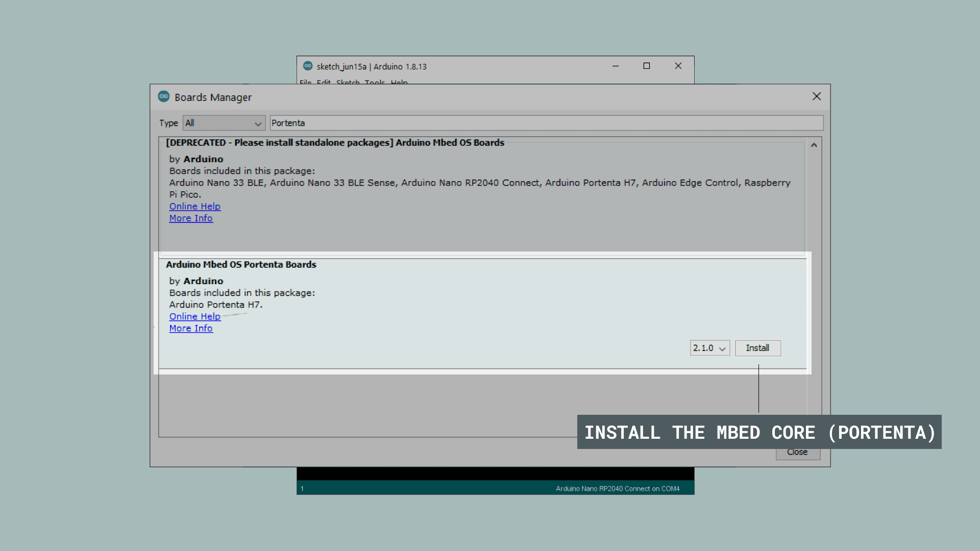980x551 pixels.
Task: Select the deprecated Arduino Mbed OS Boards entry
Action: coord(335,143)
